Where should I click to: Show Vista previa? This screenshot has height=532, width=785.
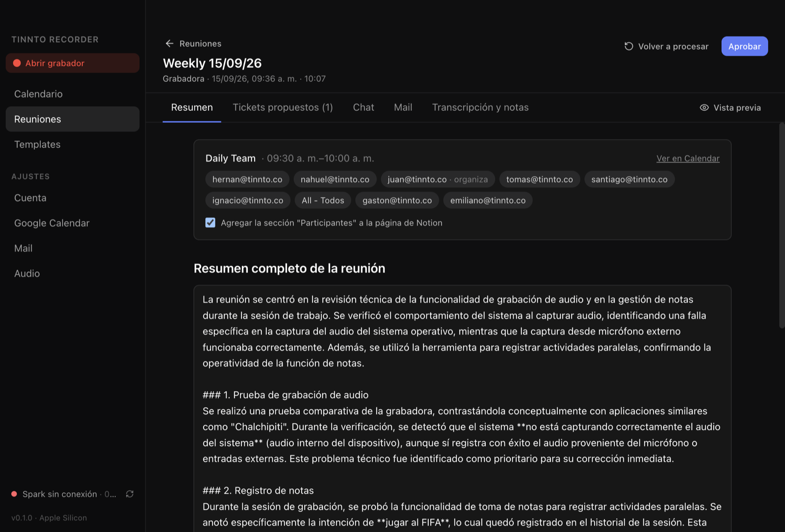(x=730, y=107)
